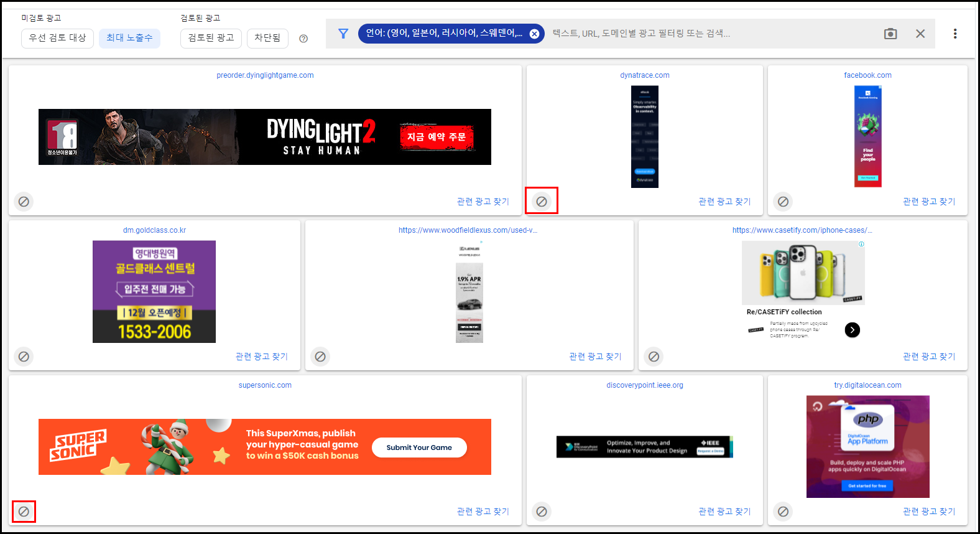Screen dimensions: 980x534
Task: Find related ads for supersonic ad
Action: coord(483,512)
